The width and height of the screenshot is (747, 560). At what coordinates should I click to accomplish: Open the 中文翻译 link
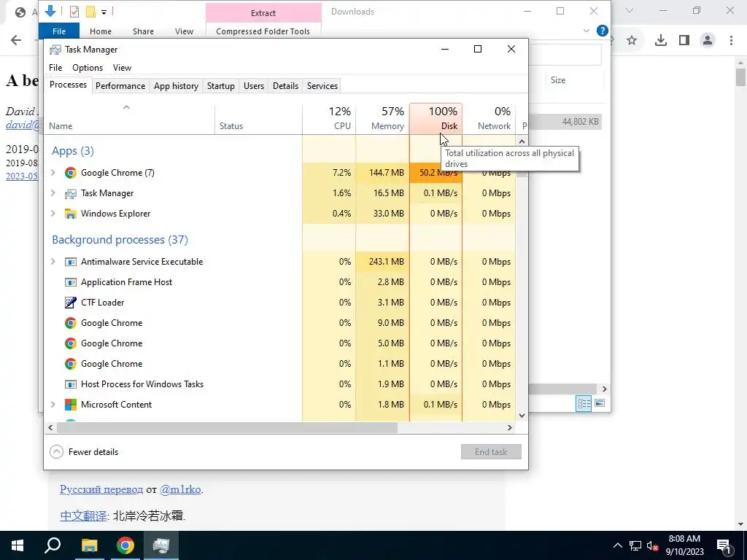pyautogui.click(x=83, y=516)
